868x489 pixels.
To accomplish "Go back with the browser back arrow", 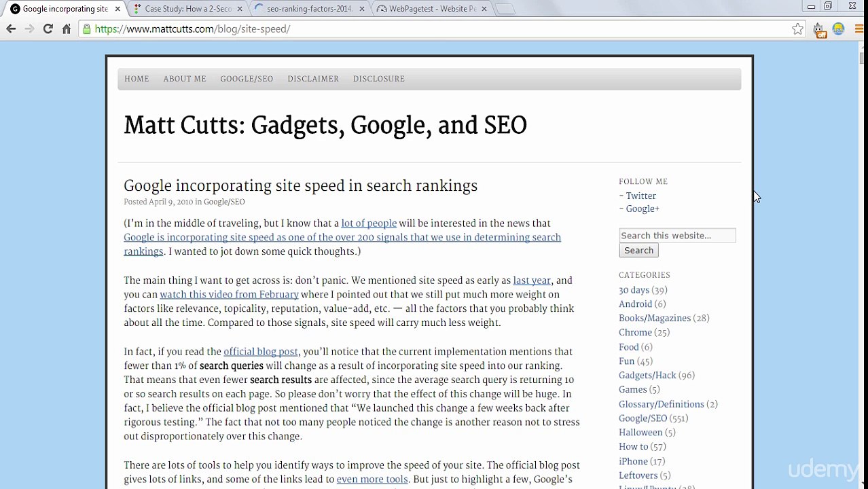I will point(11,29).
